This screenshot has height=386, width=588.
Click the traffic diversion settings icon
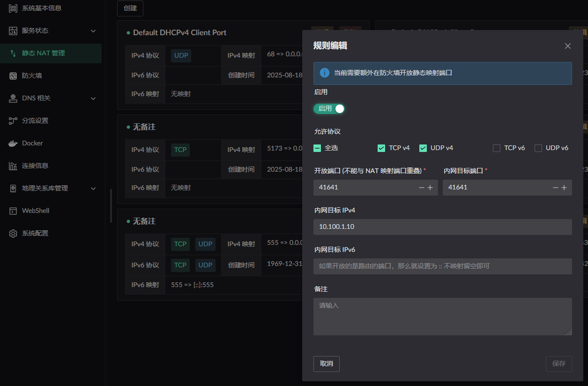point(13,121)
